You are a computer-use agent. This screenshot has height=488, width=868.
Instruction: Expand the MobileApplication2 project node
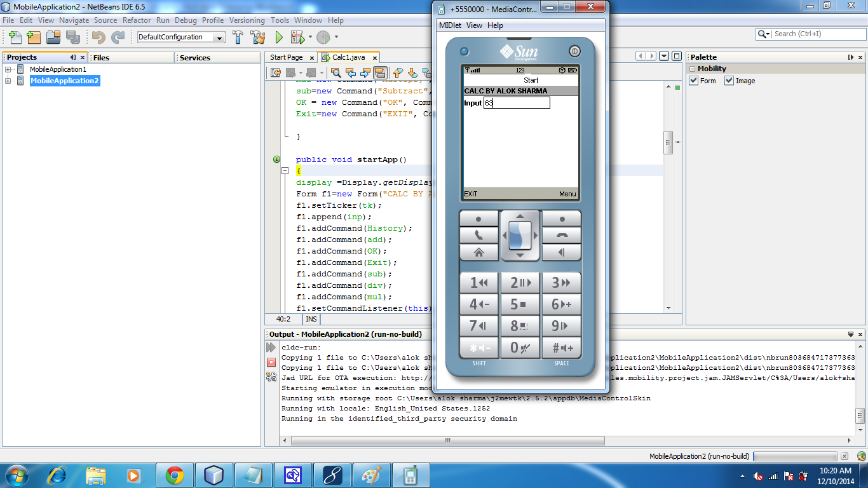pyautogui.click(x=8, y=81)
